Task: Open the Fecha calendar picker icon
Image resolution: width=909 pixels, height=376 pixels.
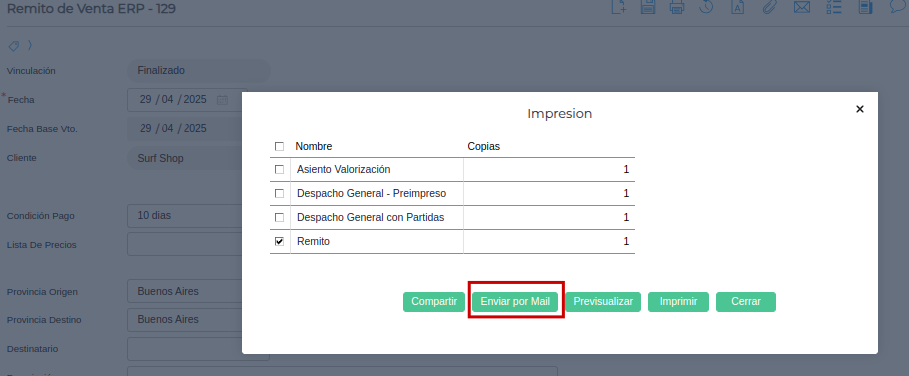Action: pos(222,100)
